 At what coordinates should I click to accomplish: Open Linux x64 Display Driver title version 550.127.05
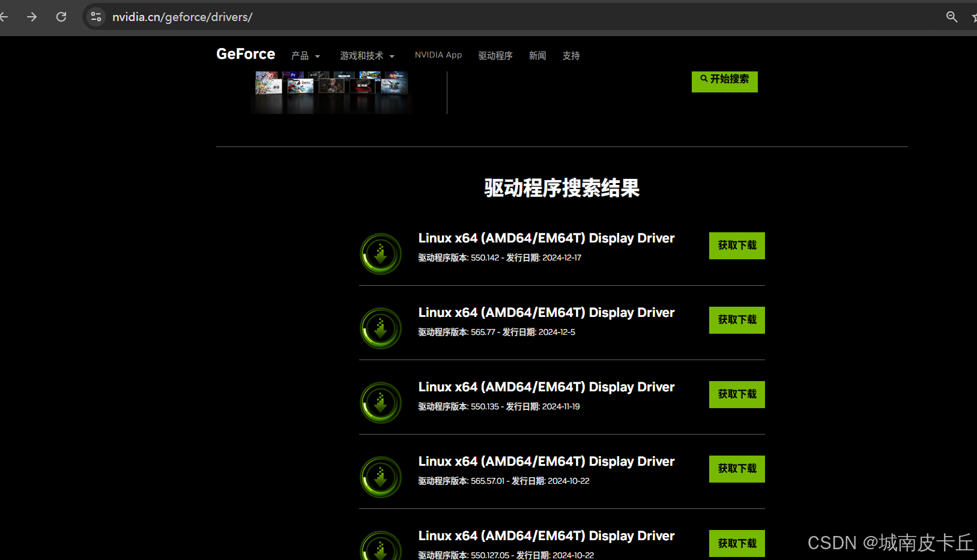[546, 536]
